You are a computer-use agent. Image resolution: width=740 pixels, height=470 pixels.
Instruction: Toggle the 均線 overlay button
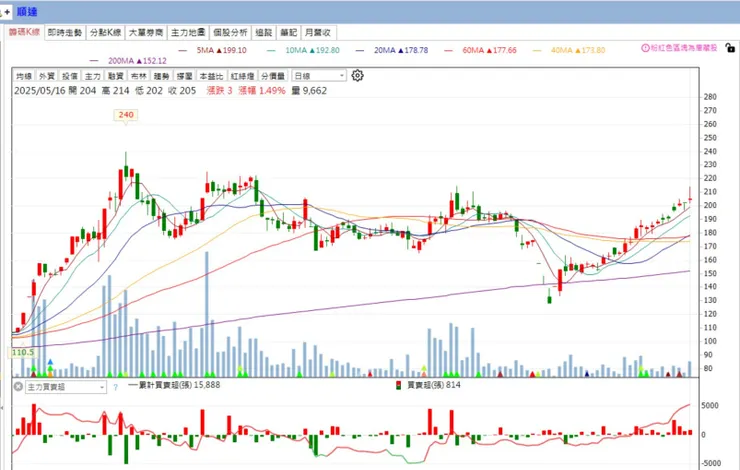click(x=24, y=76)
